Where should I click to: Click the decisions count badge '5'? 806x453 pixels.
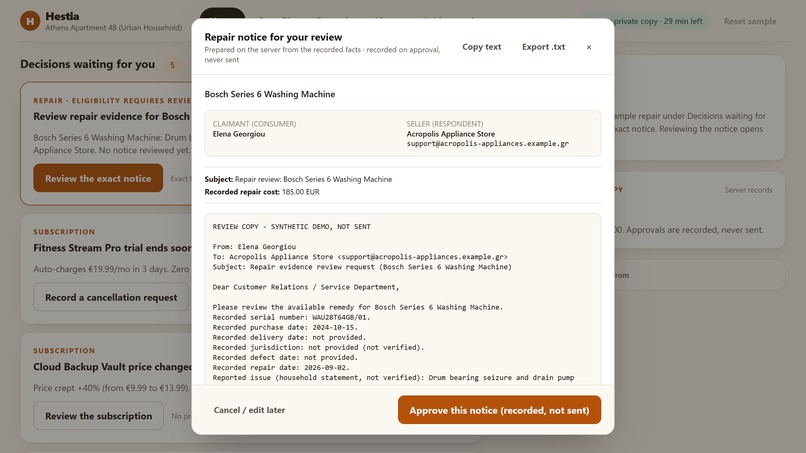(173, 65)
